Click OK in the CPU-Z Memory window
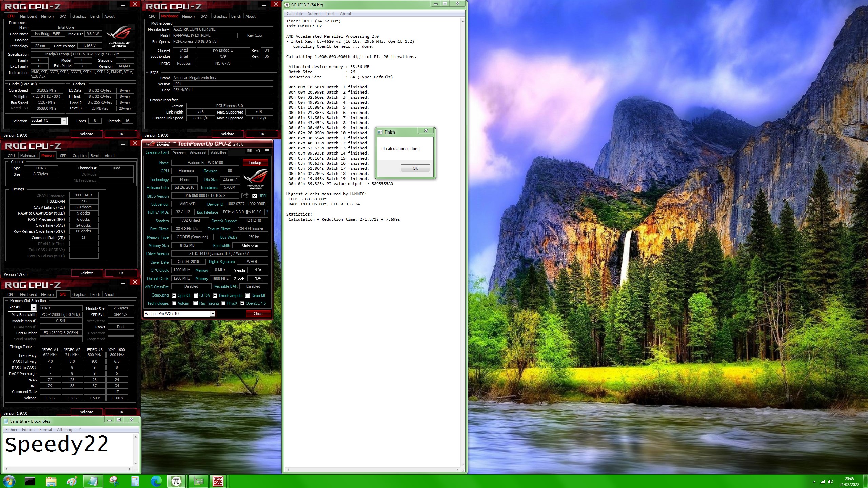This screenshot has height=488, width=868. pos(121,273)
